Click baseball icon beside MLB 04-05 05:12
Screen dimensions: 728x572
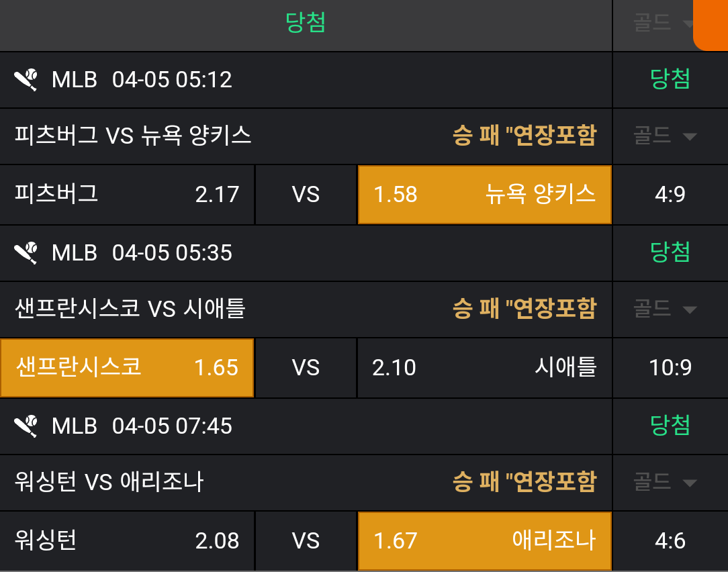(26, 80)
